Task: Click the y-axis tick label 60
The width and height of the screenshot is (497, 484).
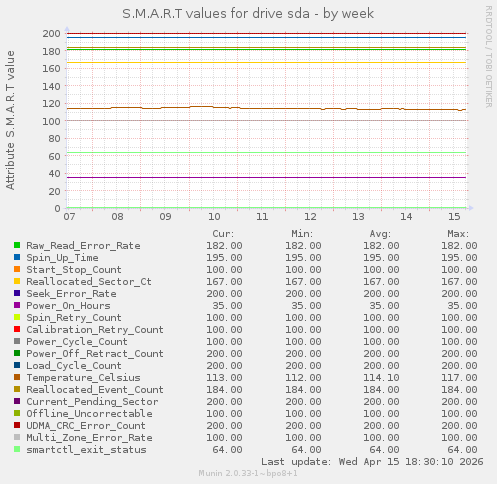Action: click(54, 156)
